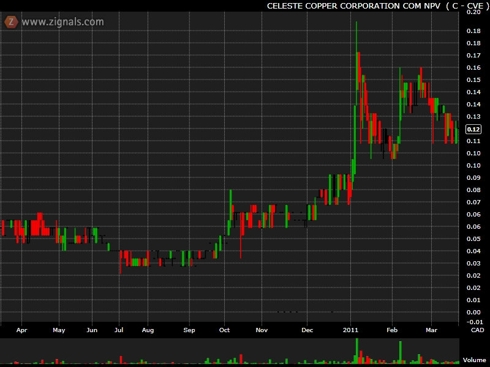Screen dimensions: 490x367
Task: Click the tallest January volume bar
Action: coord(357,351)
